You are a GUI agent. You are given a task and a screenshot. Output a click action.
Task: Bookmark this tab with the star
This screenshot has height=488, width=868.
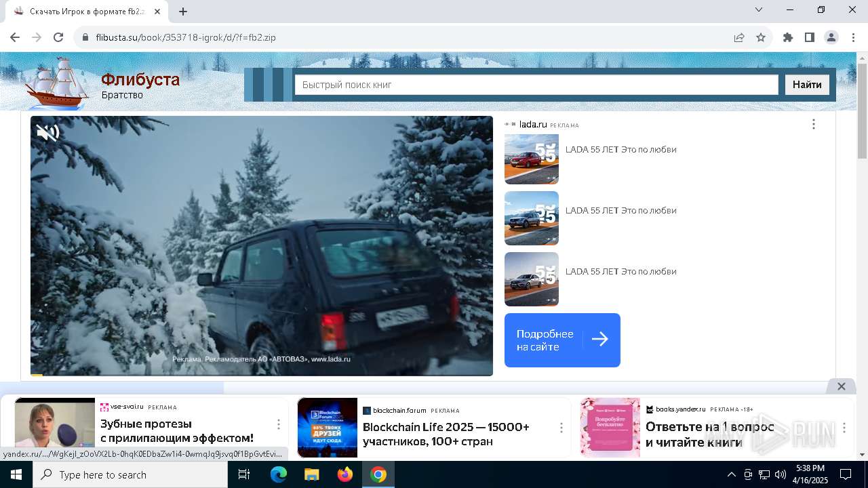coord(761,37)
